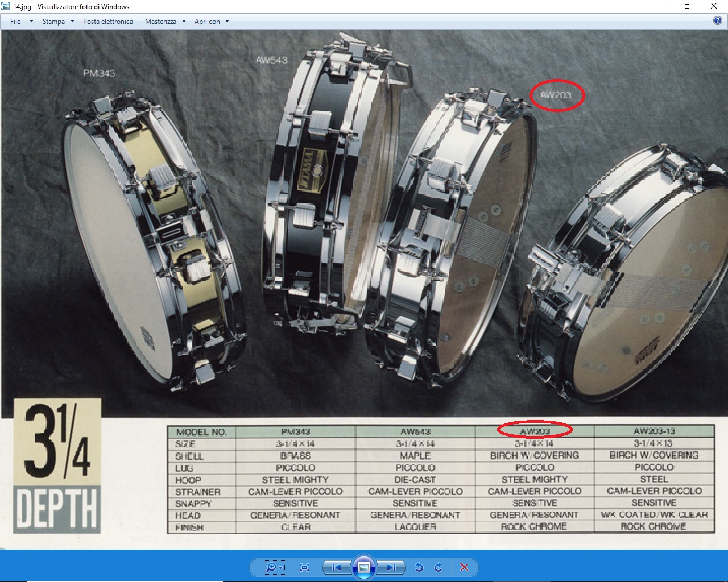Viewport: 728px width, 582px height.
Task: Expand the File dropdown arrow
Action: pos(31,22)
